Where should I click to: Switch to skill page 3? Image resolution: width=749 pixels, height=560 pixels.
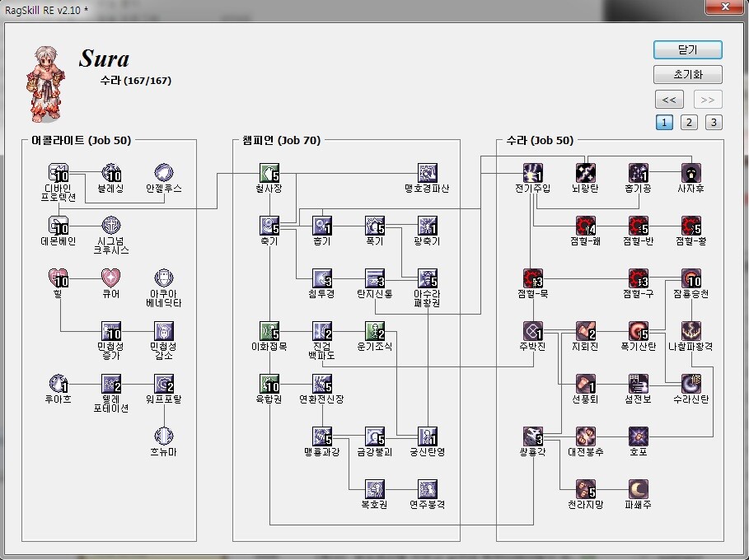714,123
